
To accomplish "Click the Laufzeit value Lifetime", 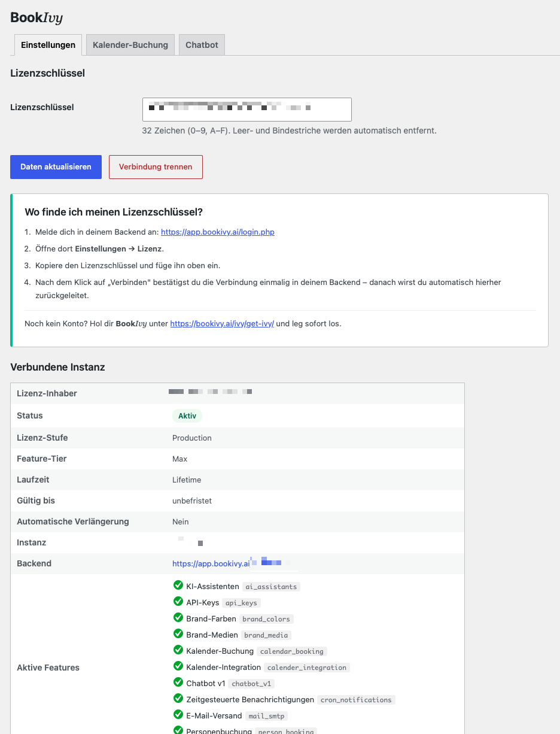I will (x=187, y=480).
